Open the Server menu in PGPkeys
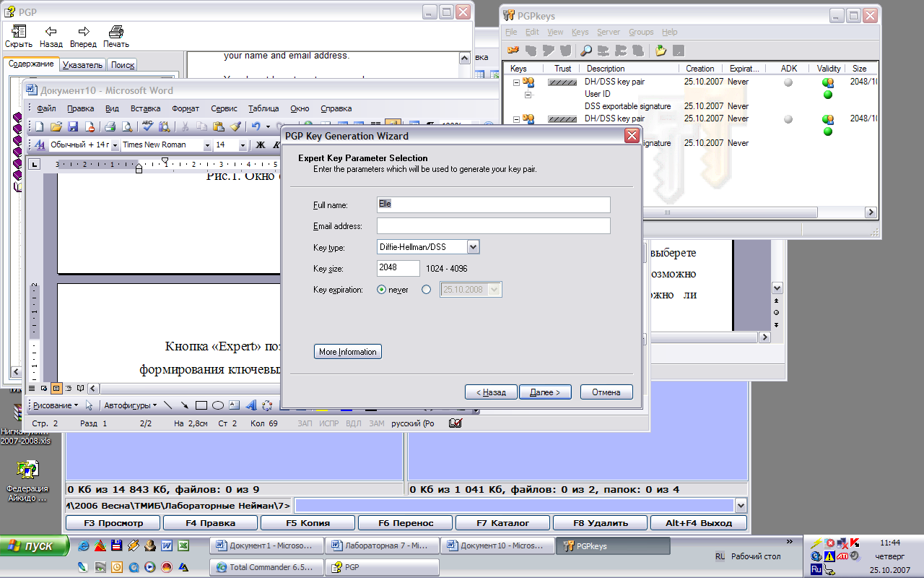 tap(609, 32)
